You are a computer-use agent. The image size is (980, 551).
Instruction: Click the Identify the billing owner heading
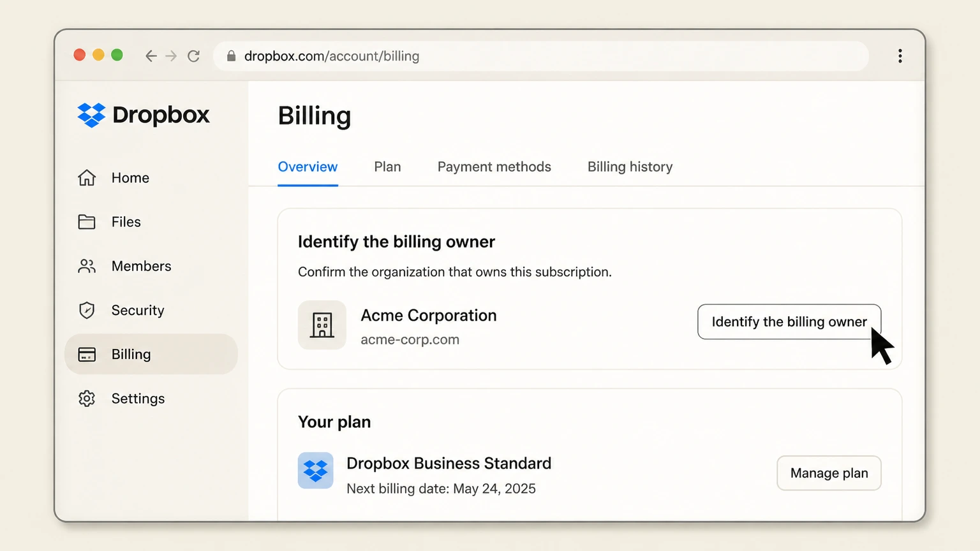tap(396, 242)
